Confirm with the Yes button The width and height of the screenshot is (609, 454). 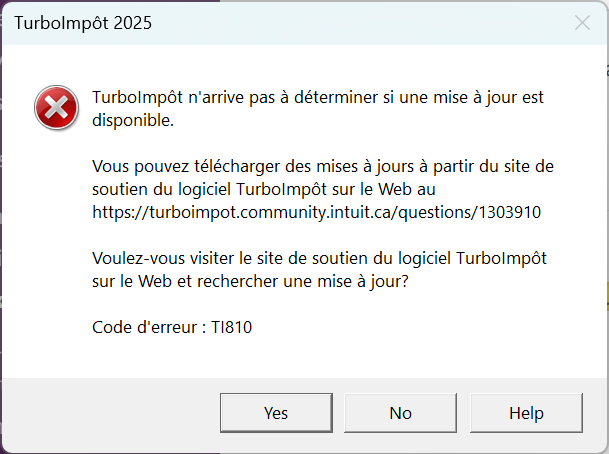pyautogui.click(x=276, y=413)
